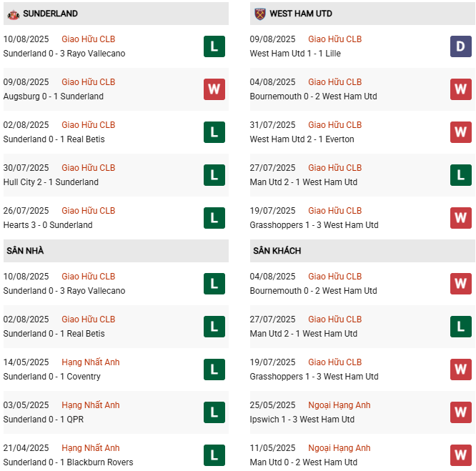
Task: Click Hạng Nhất Anh league link for QPR match
Action: (x=91, y=405)
